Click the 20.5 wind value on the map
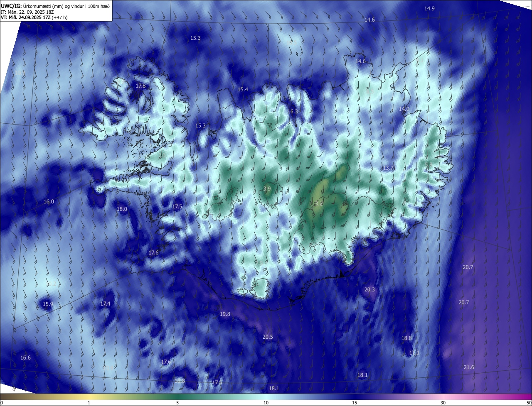The image size is (532, 406). coord(268,337)
